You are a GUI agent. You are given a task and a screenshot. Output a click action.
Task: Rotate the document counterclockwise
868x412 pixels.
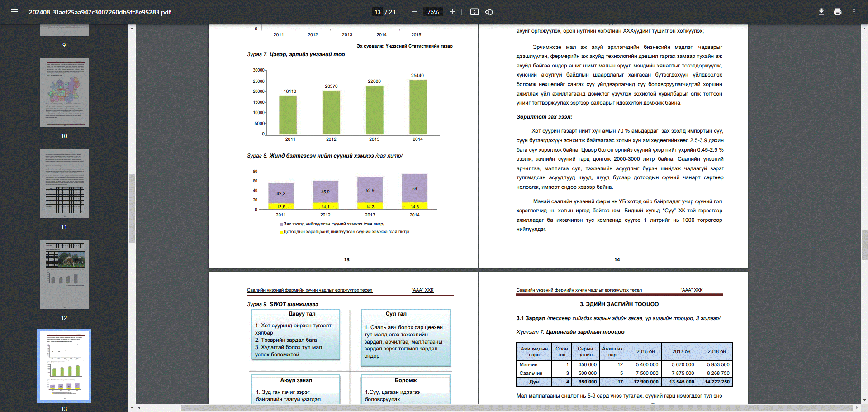point(489,12)
